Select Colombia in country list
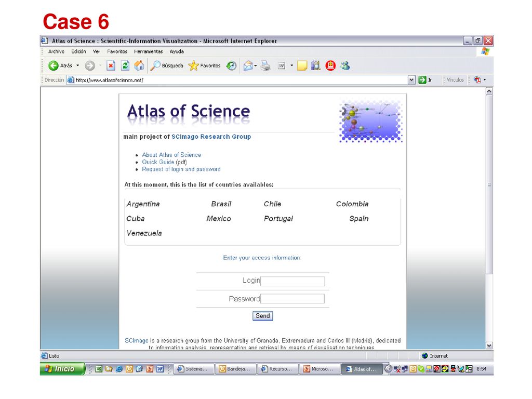This screenshot has width=532, height=399. click(x=352, y=204)
